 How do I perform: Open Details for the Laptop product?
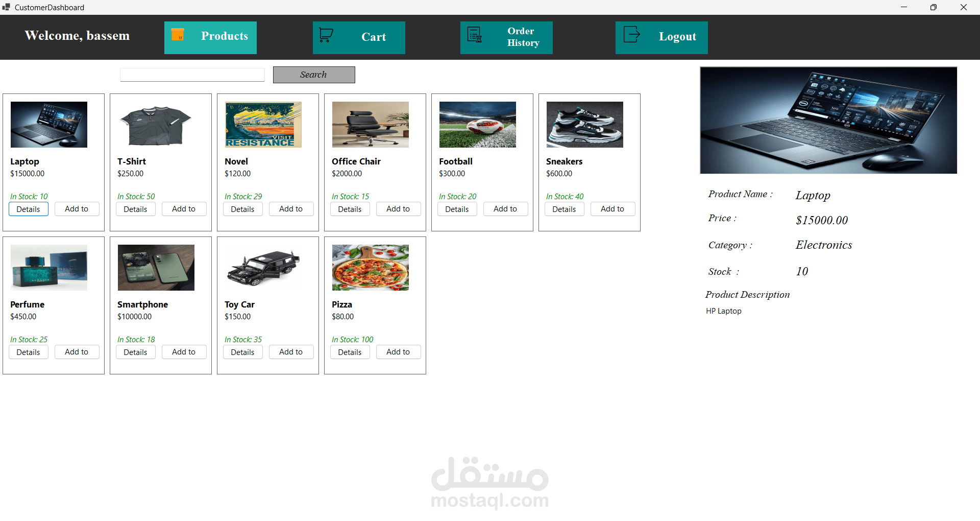pos(28,208)
